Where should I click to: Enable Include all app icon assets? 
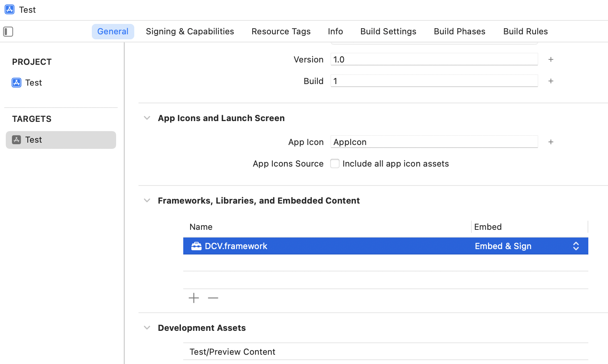coord(335,163)
